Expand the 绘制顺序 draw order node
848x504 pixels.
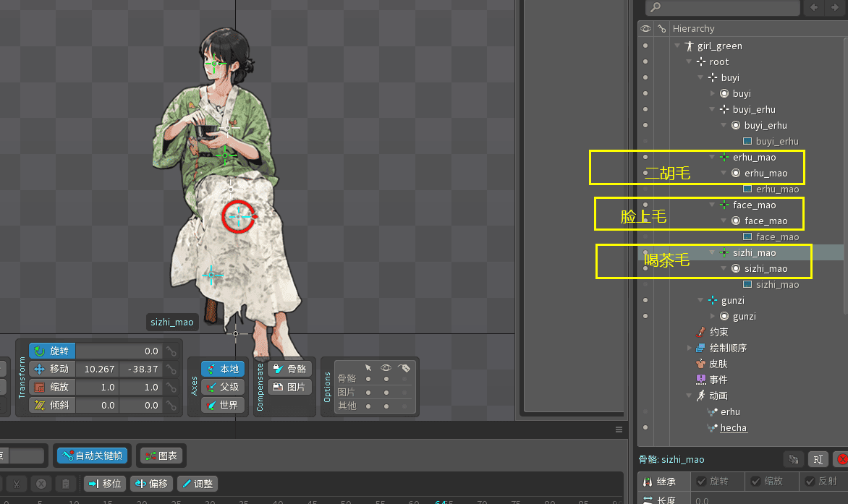[690, 348]
